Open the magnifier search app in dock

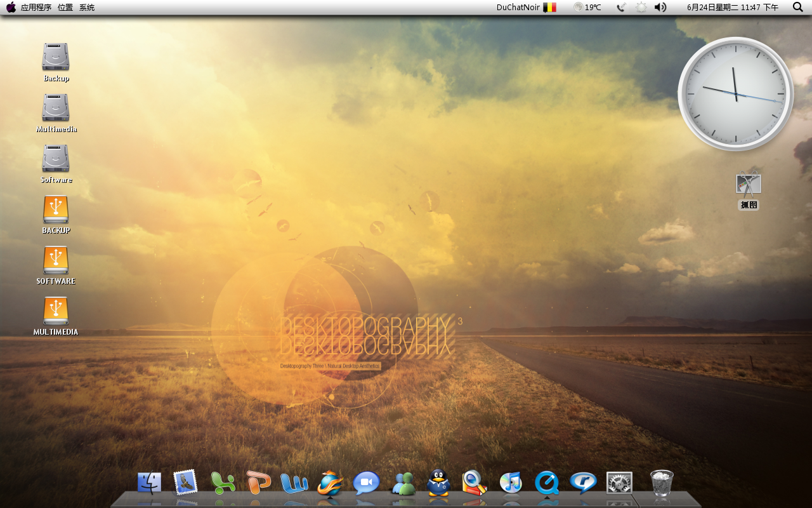475,483
